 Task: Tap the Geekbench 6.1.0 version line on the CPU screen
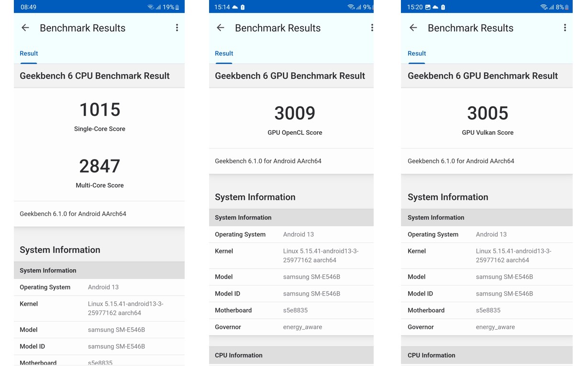(x=73, y=214)
